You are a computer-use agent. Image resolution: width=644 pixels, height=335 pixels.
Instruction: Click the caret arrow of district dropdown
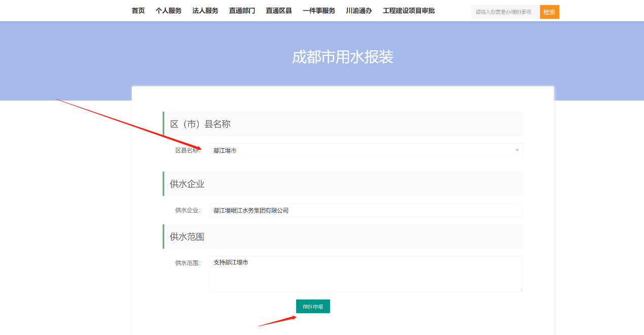(x=517, y=150)
